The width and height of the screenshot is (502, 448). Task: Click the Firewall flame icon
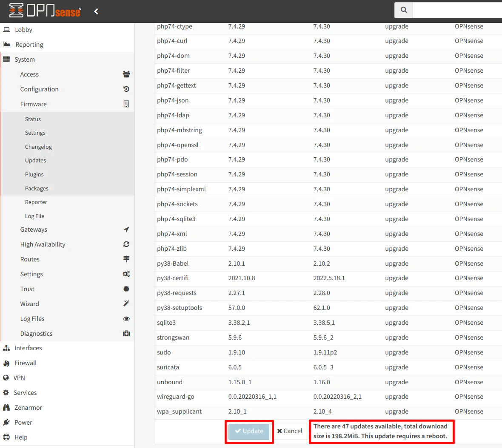6,363
